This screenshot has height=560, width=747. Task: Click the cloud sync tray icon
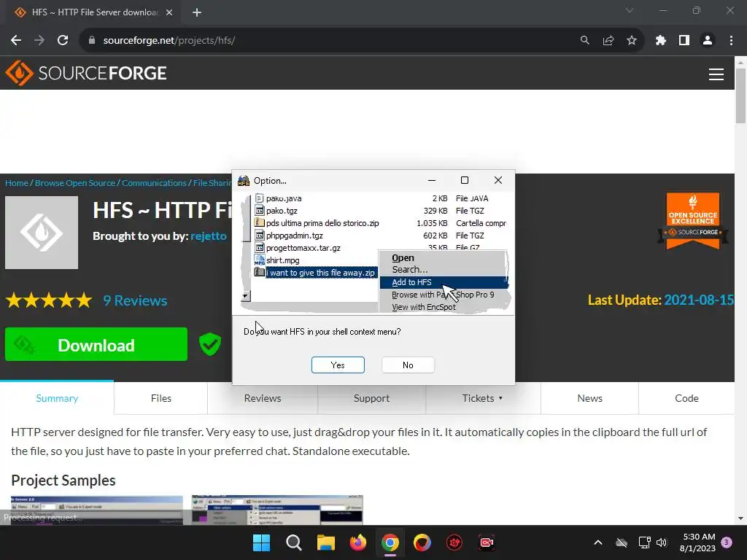(x=622, y=542)
